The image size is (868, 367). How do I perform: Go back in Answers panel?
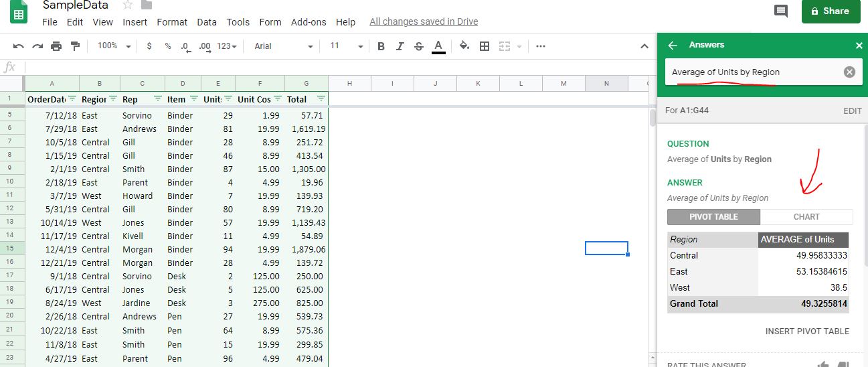click(673, 45)
